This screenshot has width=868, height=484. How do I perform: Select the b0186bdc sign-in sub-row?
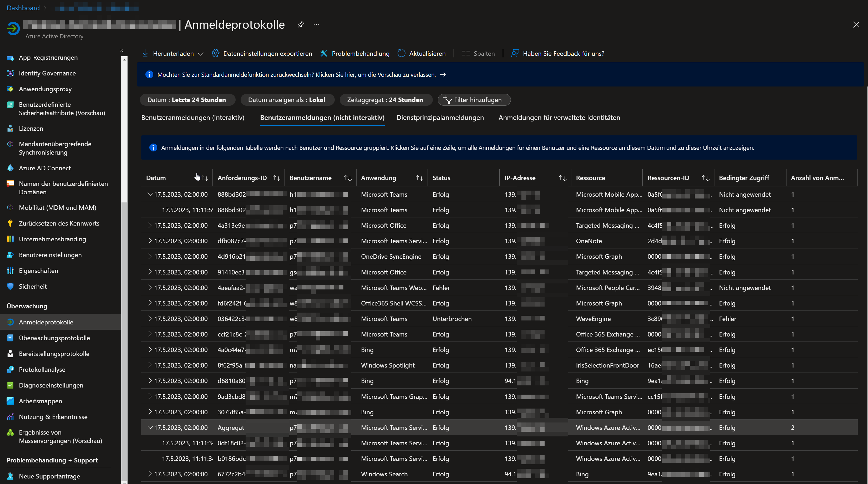pyautogui.click(x=499, y=458)
